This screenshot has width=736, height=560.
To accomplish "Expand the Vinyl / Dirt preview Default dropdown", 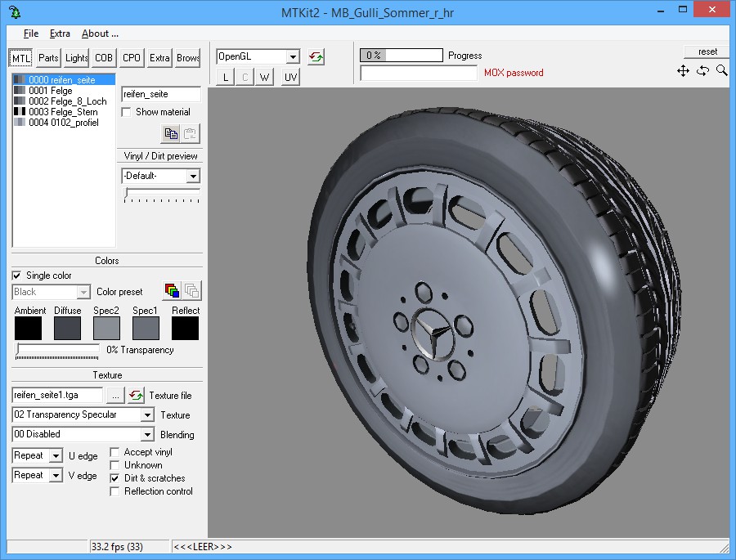I will tap(193, 177).
